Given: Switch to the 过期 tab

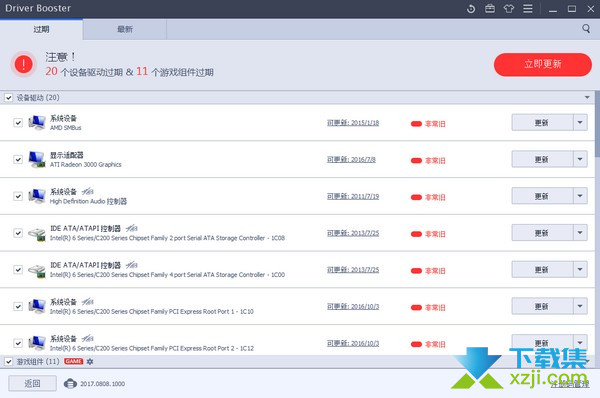Looking at the screenshot, I should (x=41, y=29).
